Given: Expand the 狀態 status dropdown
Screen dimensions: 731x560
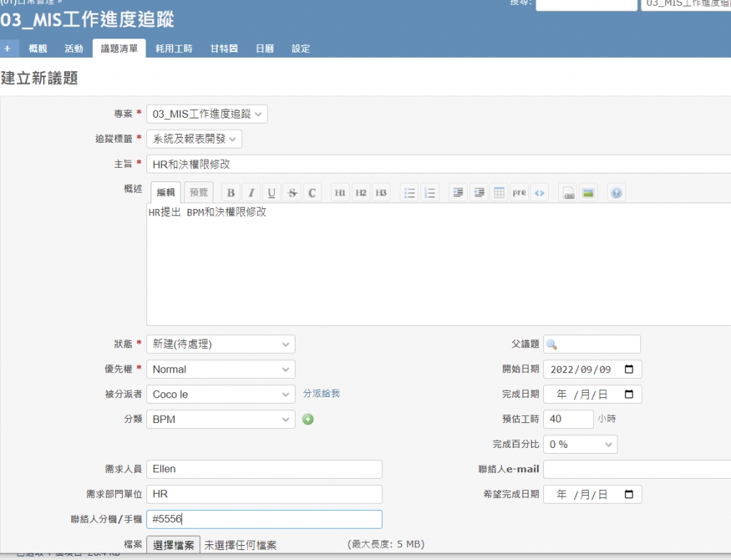Looking at the screenshot, I should pos(220,345).
